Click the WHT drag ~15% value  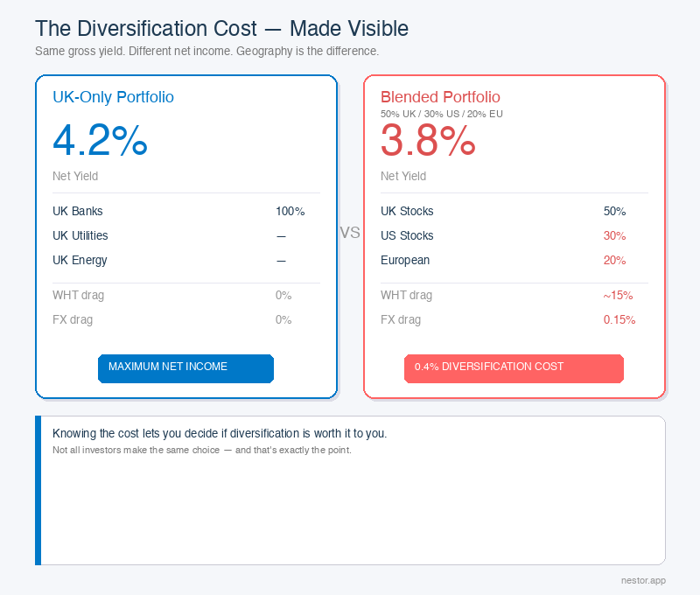click(618, 295)
